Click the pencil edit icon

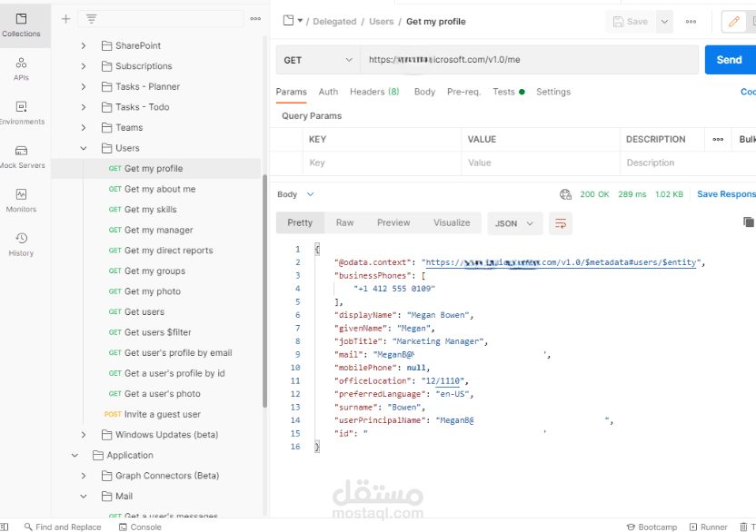tap(734, 22)
